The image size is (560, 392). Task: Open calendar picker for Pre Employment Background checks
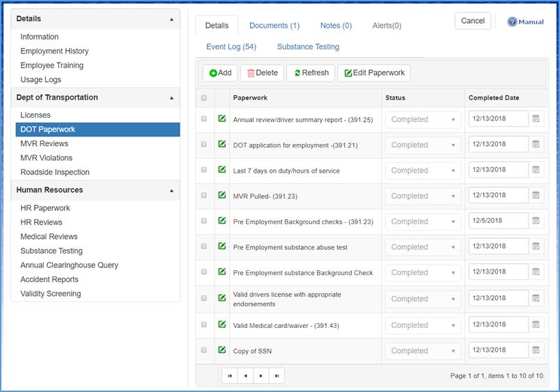(536, 221)
